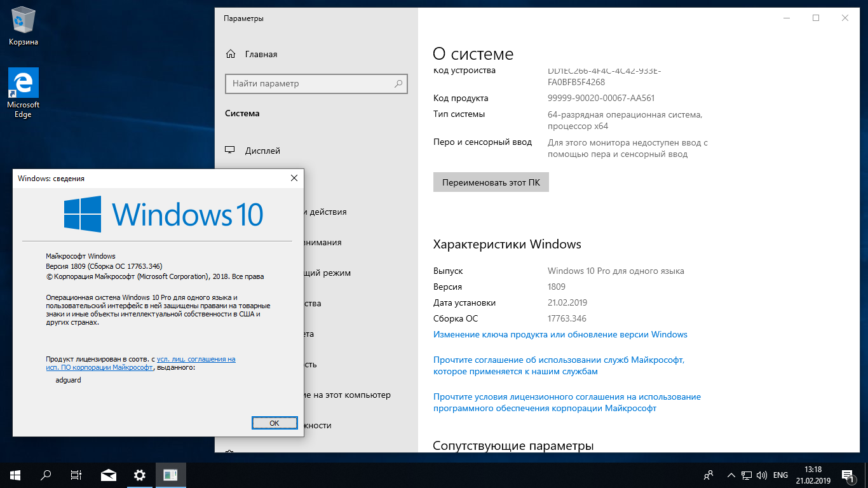The image size is (868, 488).
Task: Click the Найти параметр search field
Action: click(311, 83)
